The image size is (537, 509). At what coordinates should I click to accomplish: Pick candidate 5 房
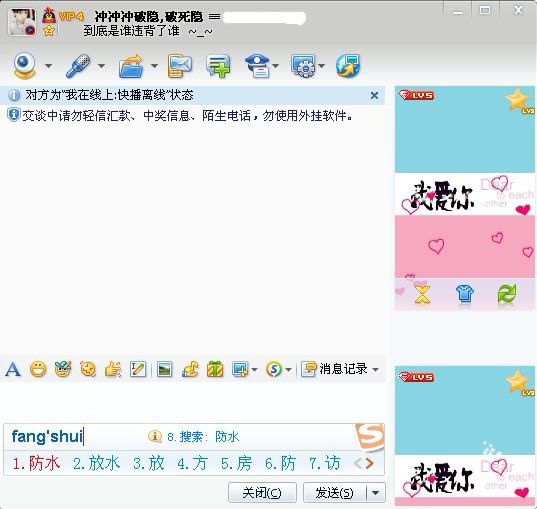(x=236, y=463)
